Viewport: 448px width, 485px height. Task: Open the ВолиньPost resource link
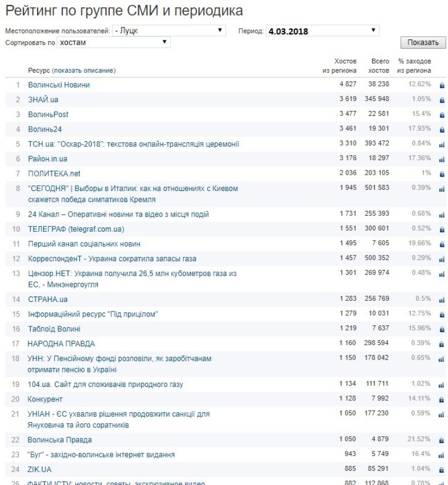click(48, 114)
